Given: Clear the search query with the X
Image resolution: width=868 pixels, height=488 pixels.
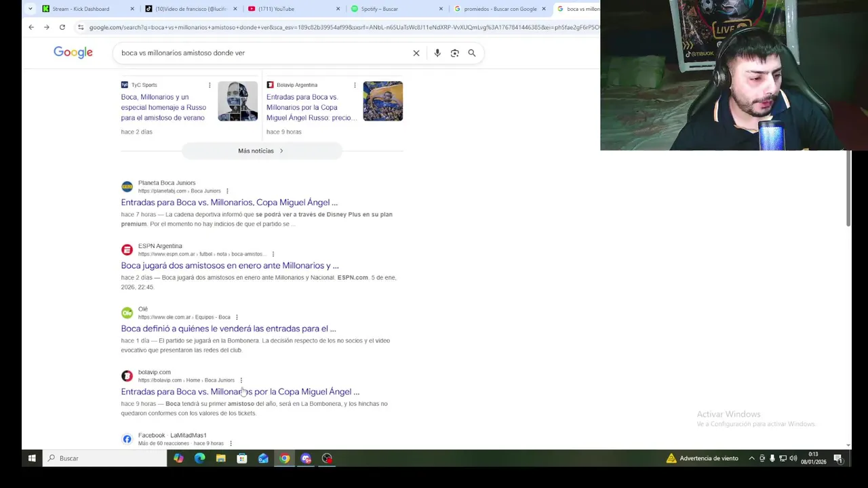Looking at the screenshot, I should coord(416,53).
